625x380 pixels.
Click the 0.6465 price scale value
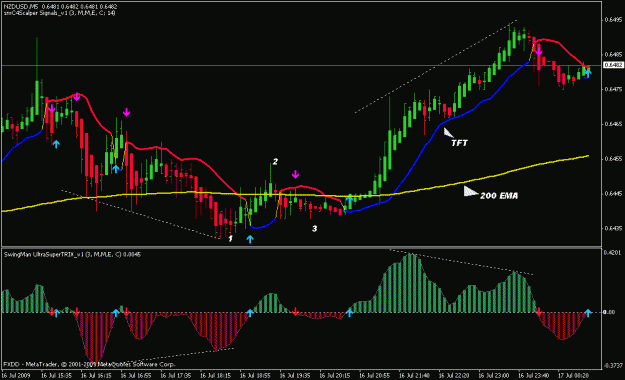coord(613,124)
